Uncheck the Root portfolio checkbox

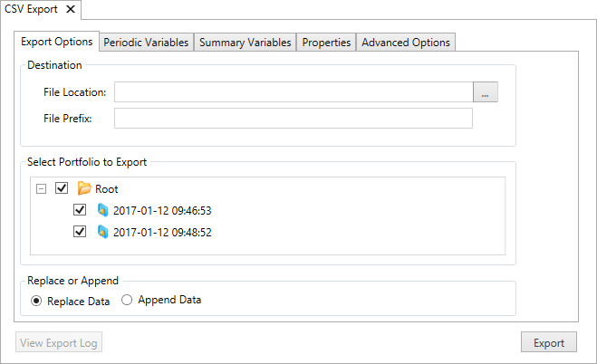coord(62,188)
